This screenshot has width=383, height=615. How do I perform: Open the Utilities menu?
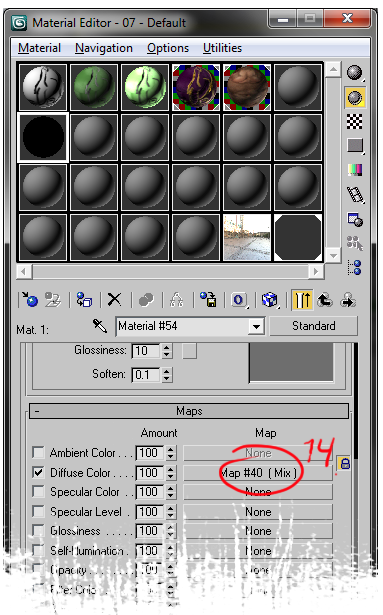click(222, 48)
